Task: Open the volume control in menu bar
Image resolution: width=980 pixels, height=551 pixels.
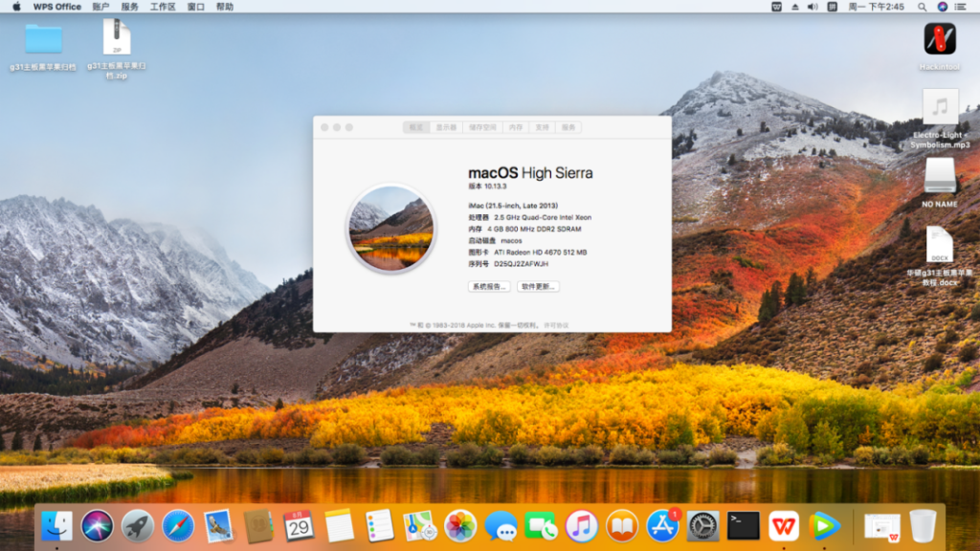Action: click(x=812, y=7)
